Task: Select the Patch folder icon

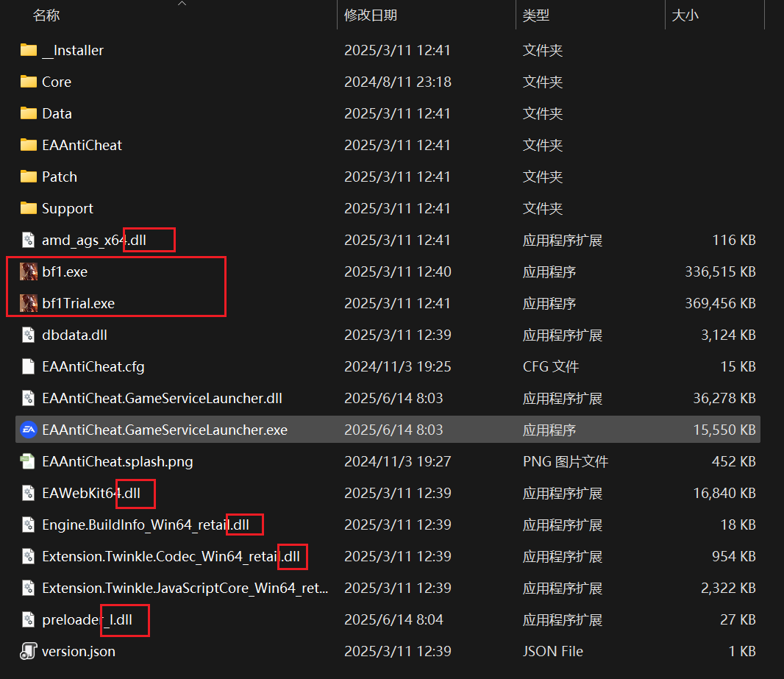Action: point(29,177)
